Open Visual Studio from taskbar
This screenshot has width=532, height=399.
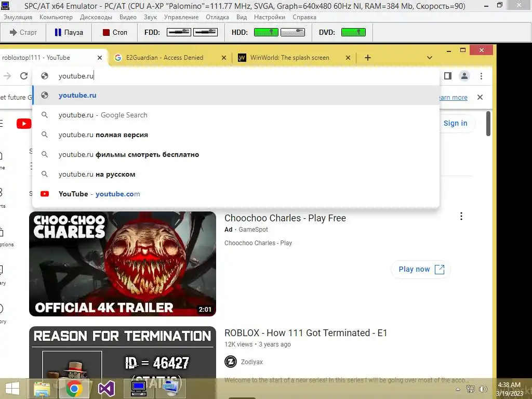tap(106, 389)
